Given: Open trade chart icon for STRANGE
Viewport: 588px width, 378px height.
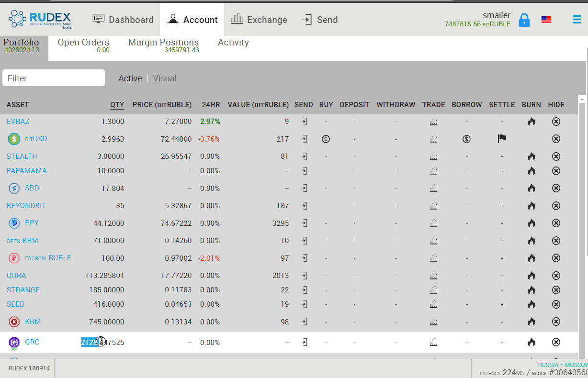Looking at the screenshot, I should click(x=433, y=290).
